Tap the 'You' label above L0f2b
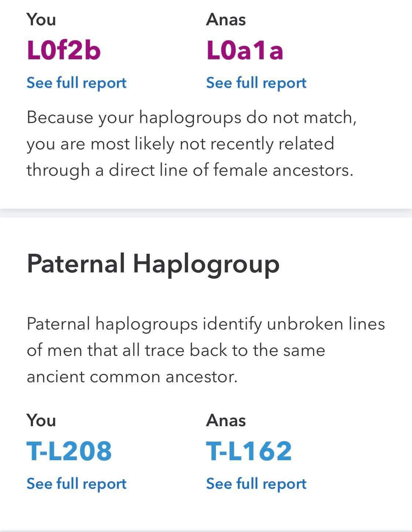The width and height of the screenshot is (412, 532). click(41, 19)
